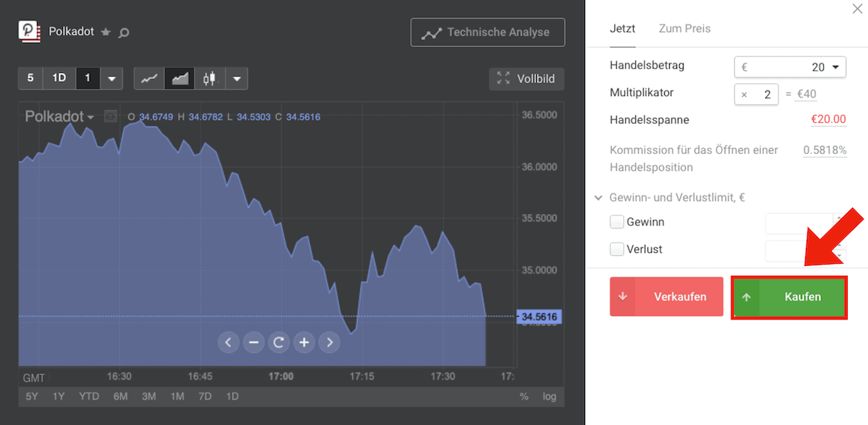Zoom out the chart with minus button
868x425 pixels.
(x=253, y=343)
